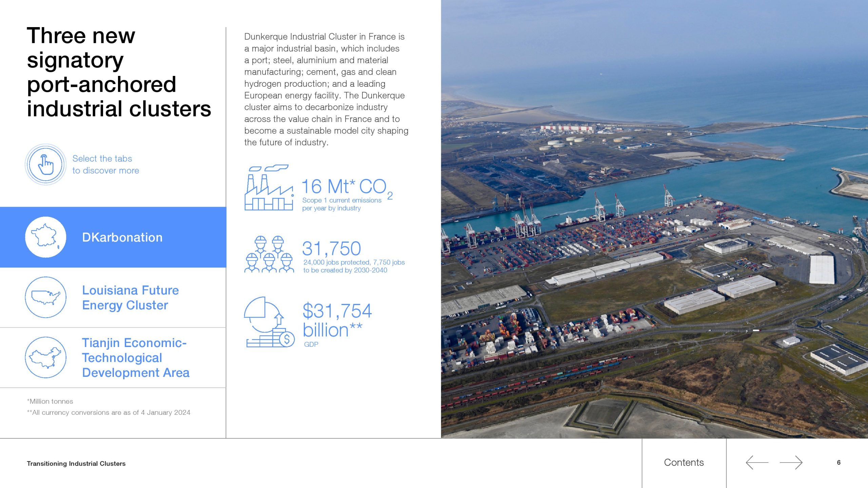Click the Transitioning Industrial Clusters footer text
This screenshot has height=488, width=868.
76,464
